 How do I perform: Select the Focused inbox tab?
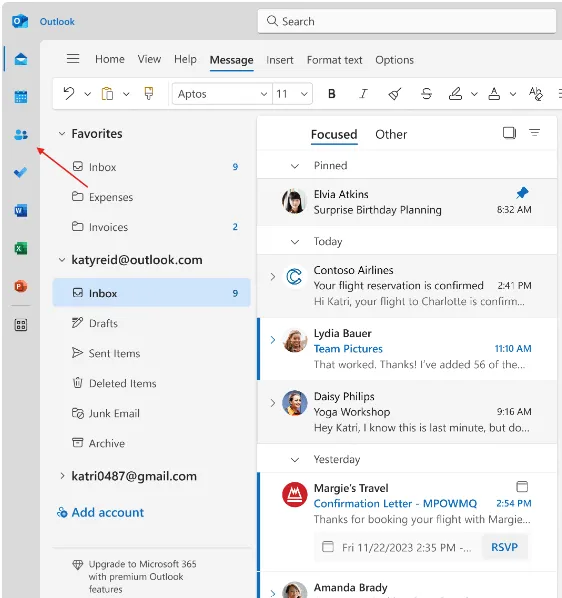(334, 134)
